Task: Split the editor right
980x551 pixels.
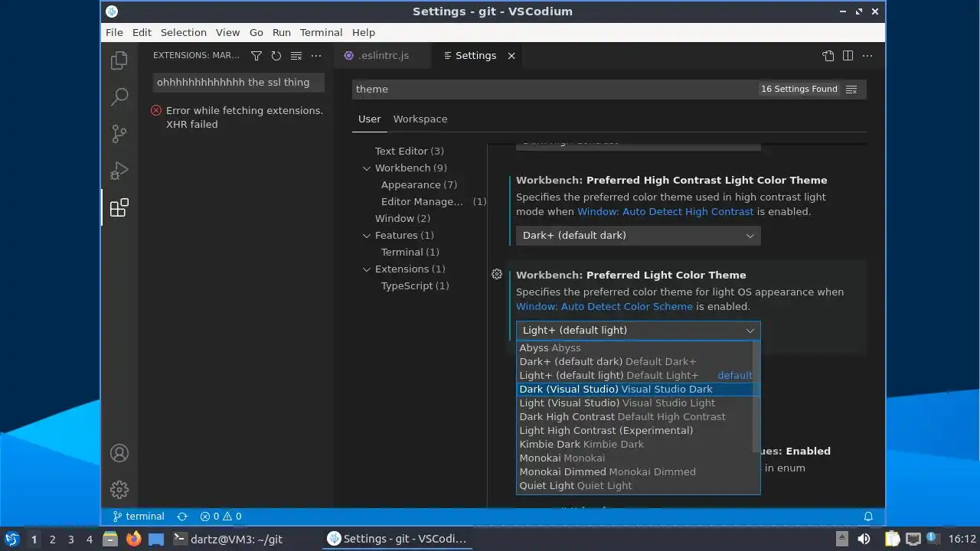Action: point(848,56)
